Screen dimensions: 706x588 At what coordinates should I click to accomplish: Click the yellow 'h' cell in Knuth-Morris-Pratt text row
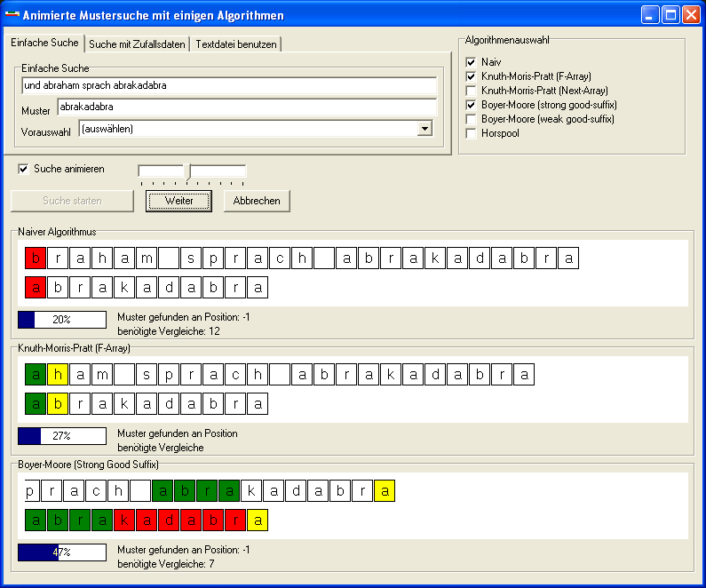click(58, 375)
